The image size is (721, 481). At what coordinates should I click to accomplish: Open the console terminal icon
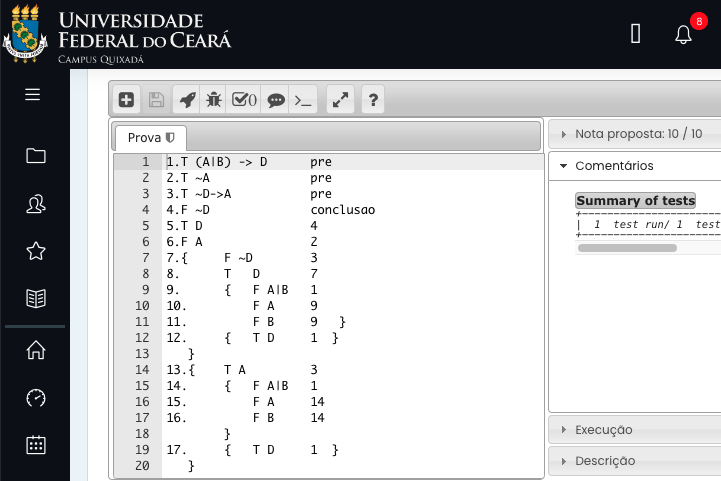coord(303,99)
